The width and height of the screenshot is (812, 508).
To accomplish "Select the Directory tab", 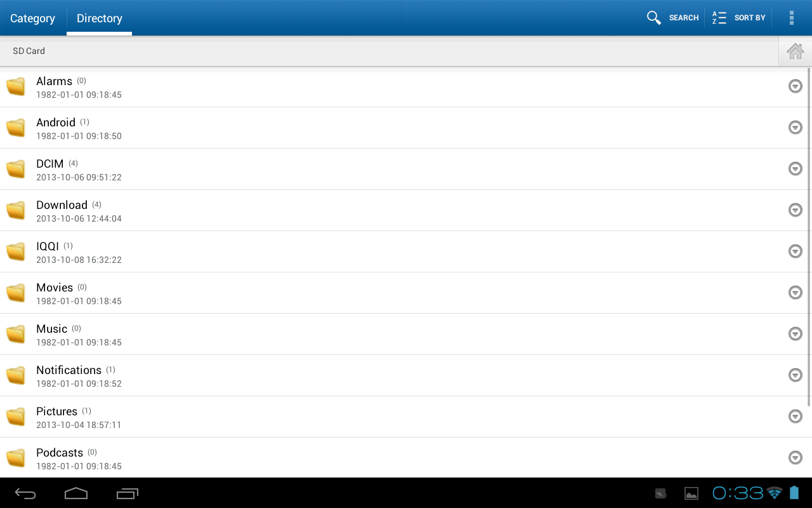I will [100, 18].
